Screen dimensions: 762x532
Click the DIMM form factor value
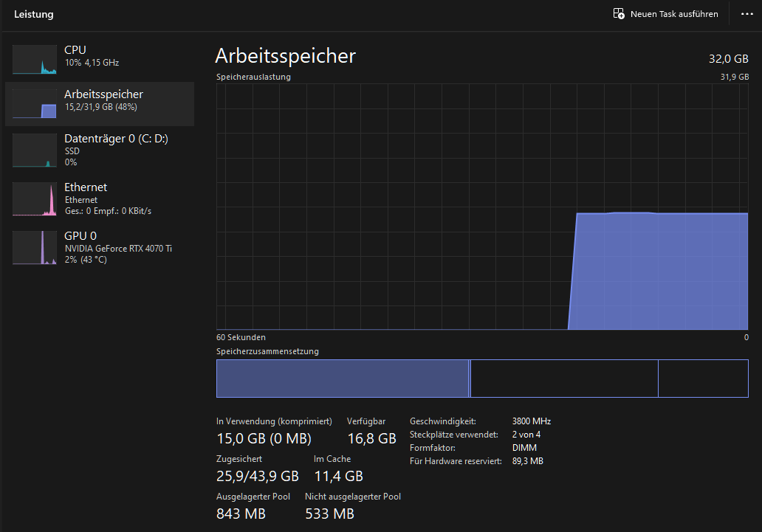[x=524, y=448]
